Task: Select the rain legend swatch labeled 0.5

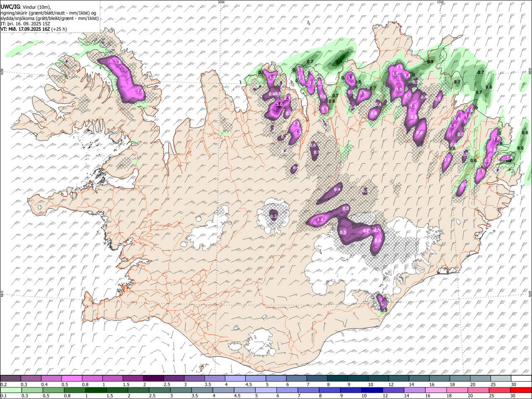Action: point(53,390)
